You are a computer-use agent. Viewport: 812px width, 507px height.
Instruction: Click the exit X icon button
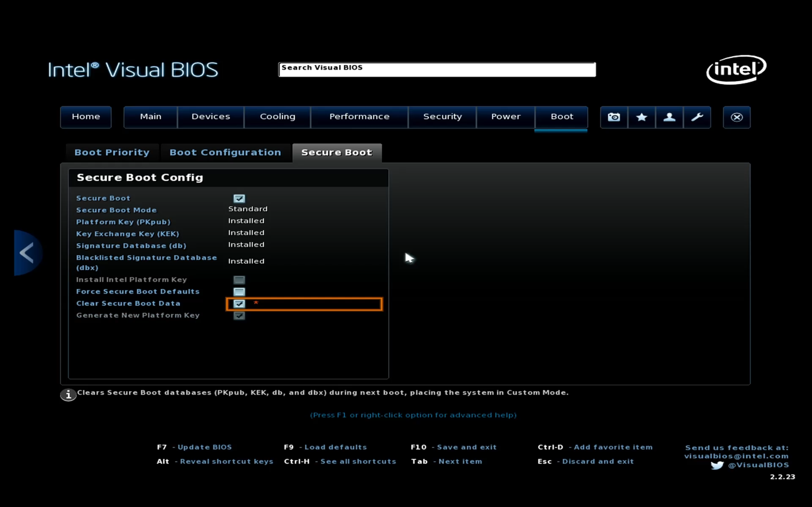[736, 117]
